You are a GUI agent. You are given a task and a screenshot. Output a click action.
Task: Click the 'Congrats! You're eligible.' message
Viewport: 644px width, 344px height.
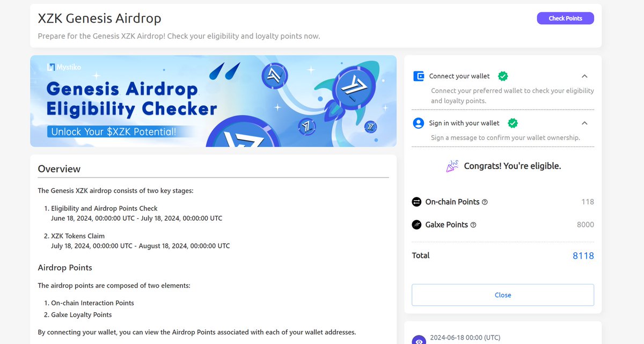pos(513,166)
